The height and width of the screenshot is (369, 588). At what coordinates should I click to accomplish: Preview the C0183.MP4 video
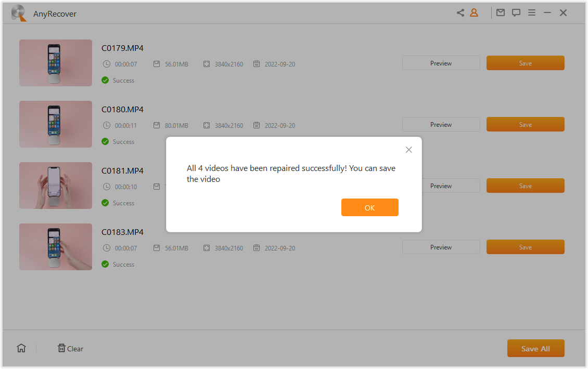pos(441,247)
